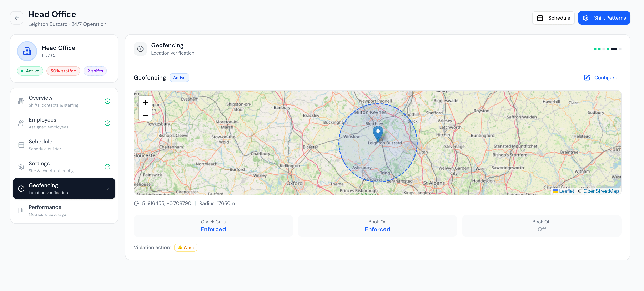Click the Book Off Off card
The height and width of the screenshot is (291, 644).
542,226
